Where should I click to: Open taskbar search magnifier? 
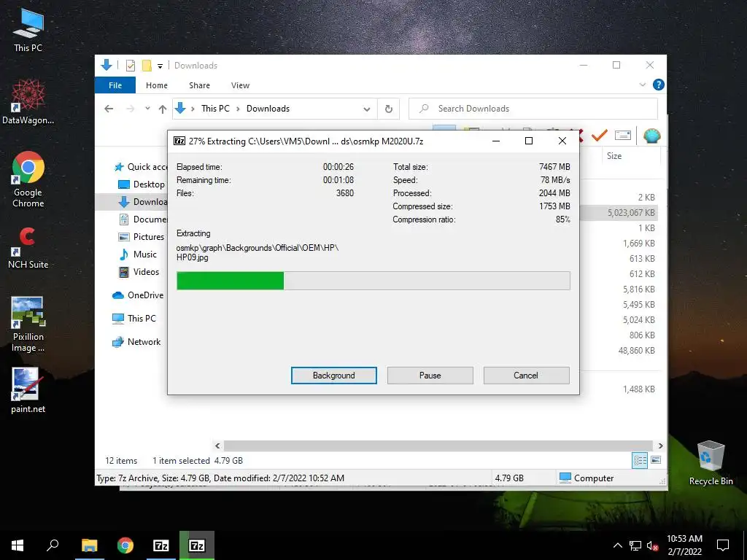click(x=53, y=545)
